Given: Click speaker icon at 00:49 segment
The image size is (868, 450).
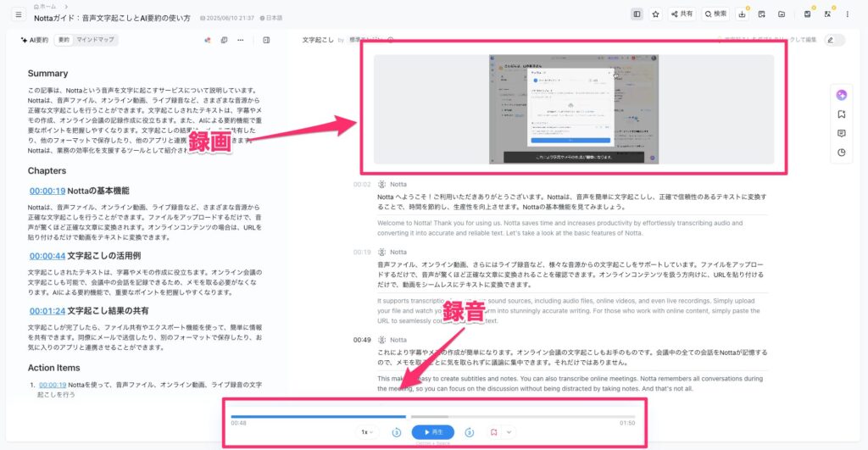Looking at the screenshot, I should (x=382, y=340).
